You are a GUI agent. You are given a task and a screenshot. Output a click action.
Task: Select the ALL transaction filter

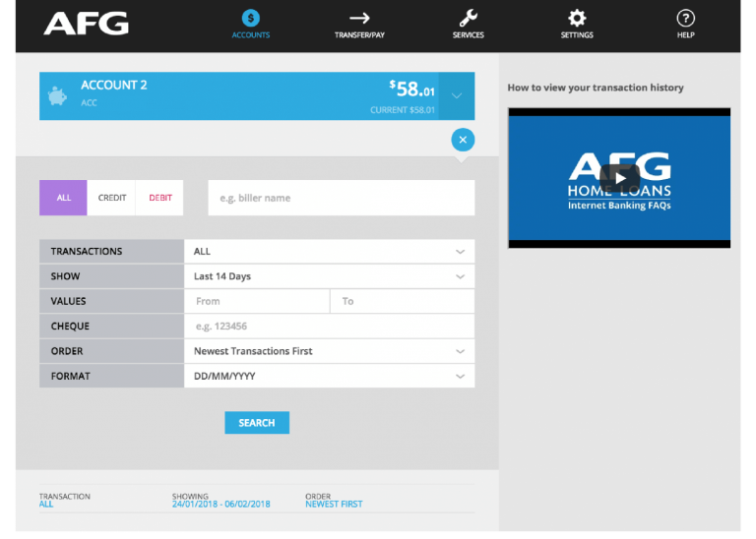pos(64,198)
